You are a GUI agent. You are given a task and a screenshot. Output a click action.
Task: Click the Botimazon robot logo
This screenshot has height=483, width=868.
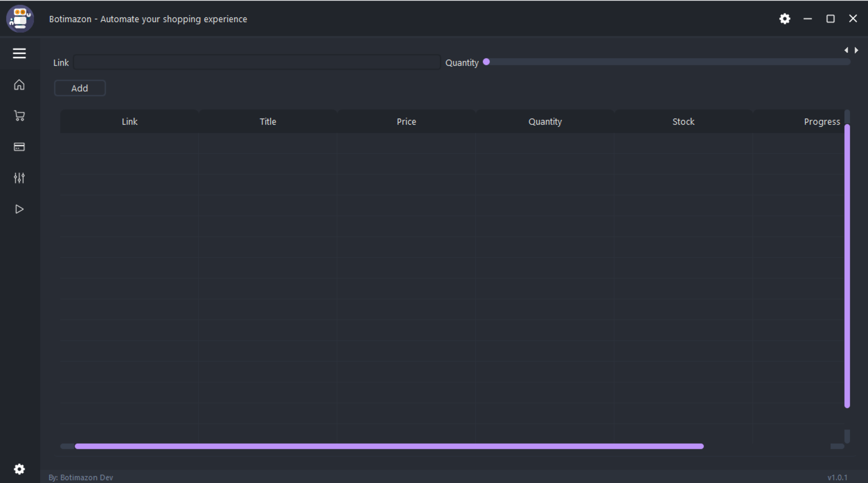[20, 19]
